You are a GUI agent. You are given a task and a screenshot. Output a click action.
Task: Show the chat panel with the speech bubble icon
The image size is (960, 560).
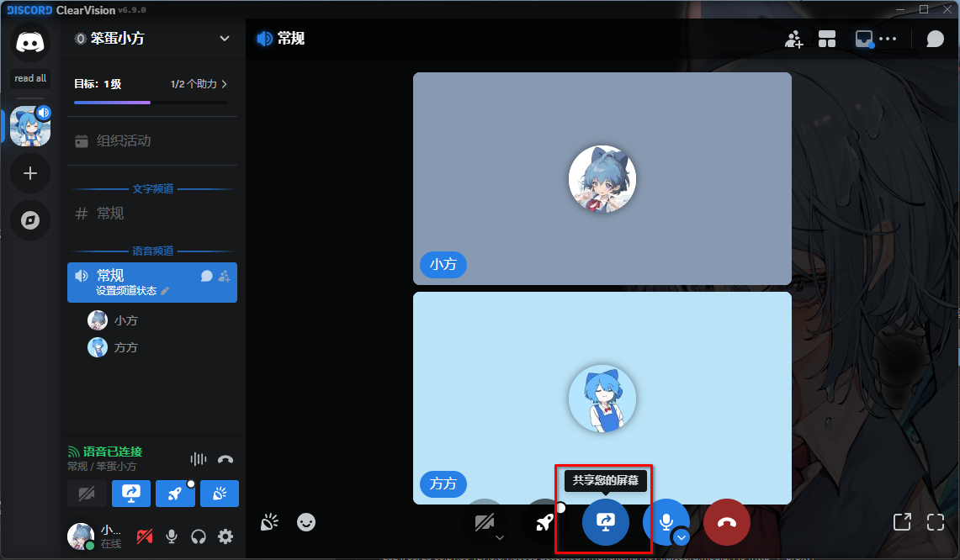click(935, 39)
